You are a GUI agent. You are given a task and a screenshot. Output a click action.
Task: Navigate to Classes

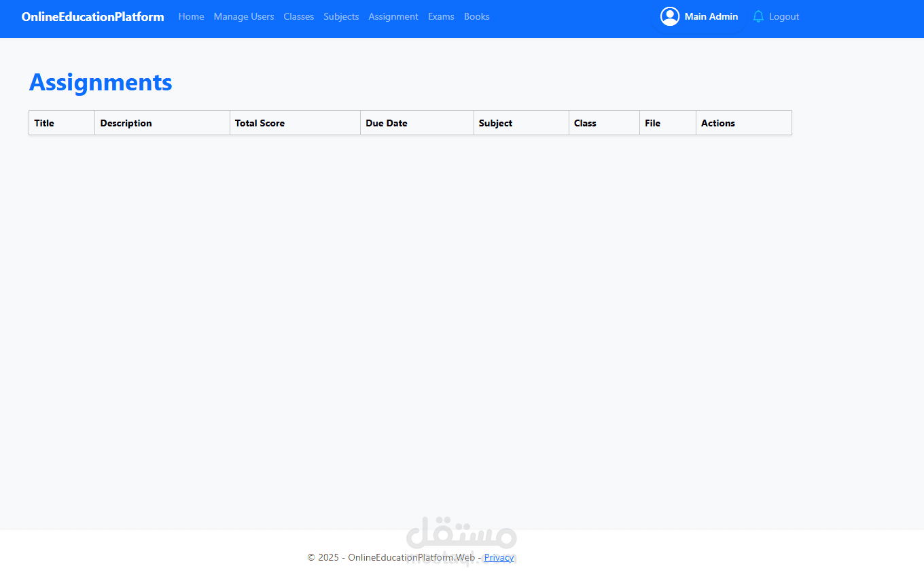[299, 16]
